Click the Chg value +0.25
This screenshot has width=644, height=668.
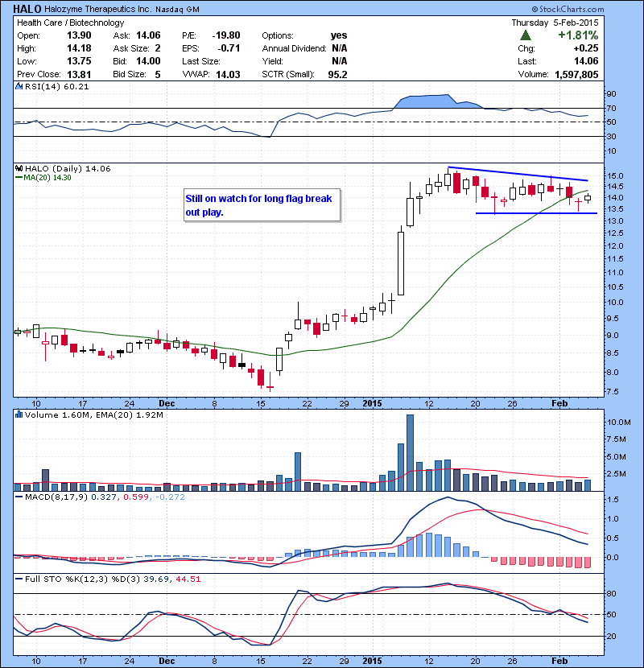click(x=586, y=48)
